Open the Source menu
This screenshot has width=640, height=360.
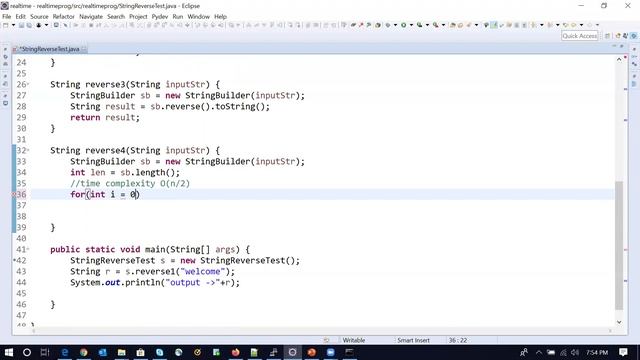pos(39,17)
